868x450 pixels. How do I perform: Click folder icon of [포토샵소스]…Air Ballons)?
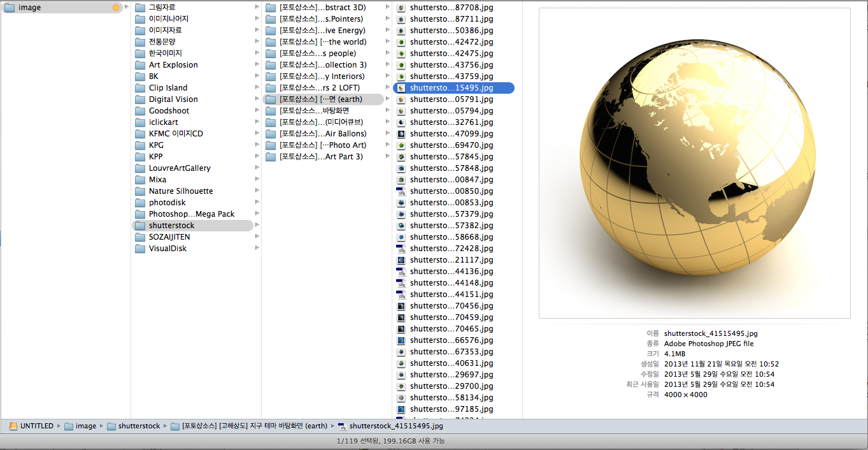(x=271, y=134)
